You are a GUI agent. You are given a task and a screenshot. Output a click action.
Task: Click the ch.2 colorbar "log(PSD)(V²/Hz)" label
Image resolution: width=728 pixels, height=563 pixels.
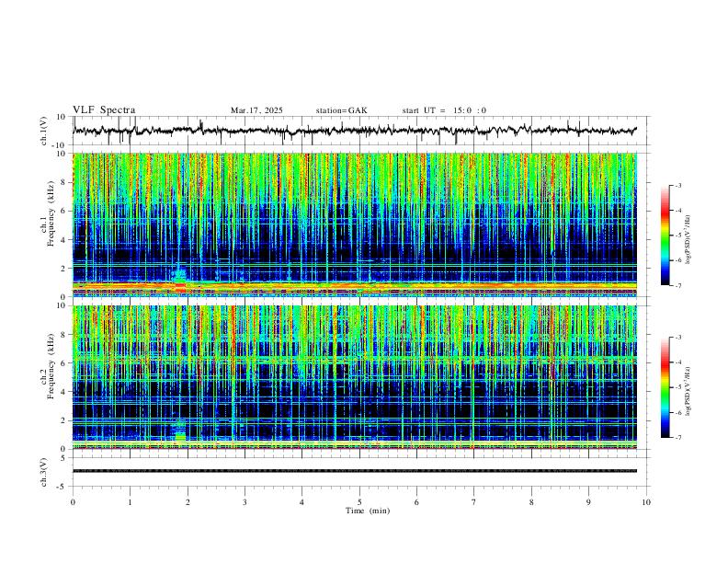click(688, 391)
